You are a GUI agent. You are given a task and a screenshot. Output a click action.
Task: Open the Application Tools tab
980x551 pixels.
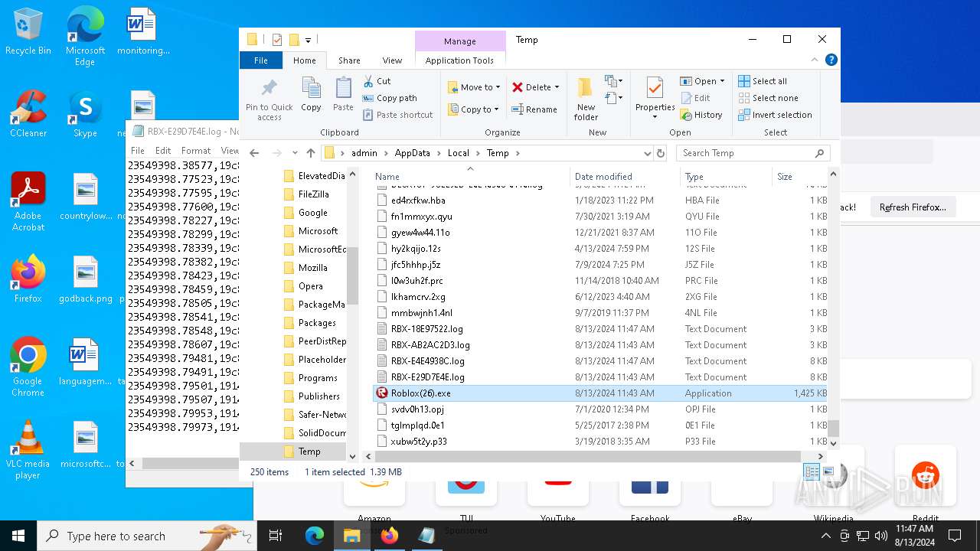click(x=459, y=60)
